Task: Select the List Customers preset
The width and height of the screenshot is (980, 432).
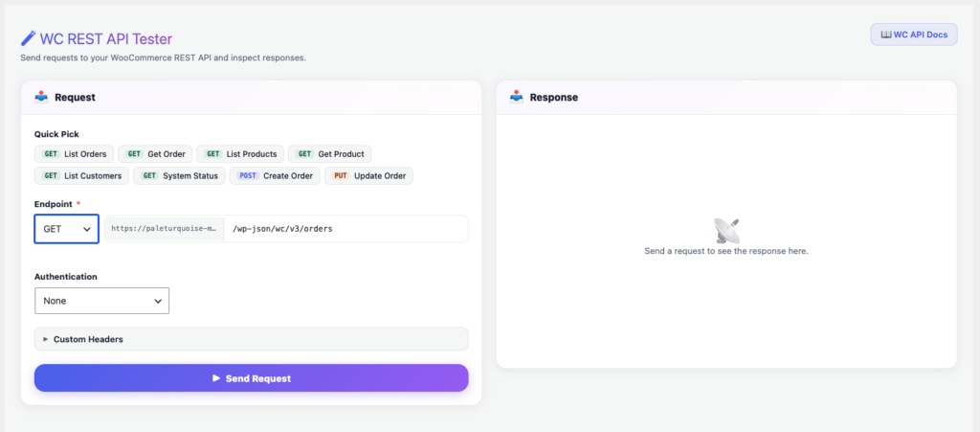Action: [82, 175]
